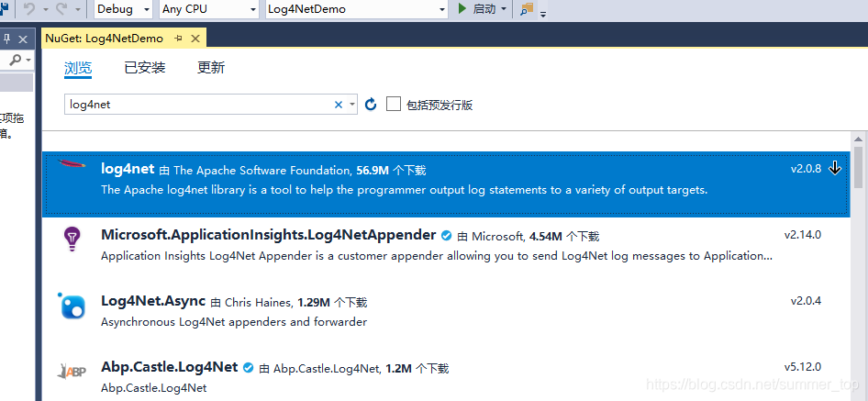Select the log4net package row
868x401 pixels.
click(446, 184)
